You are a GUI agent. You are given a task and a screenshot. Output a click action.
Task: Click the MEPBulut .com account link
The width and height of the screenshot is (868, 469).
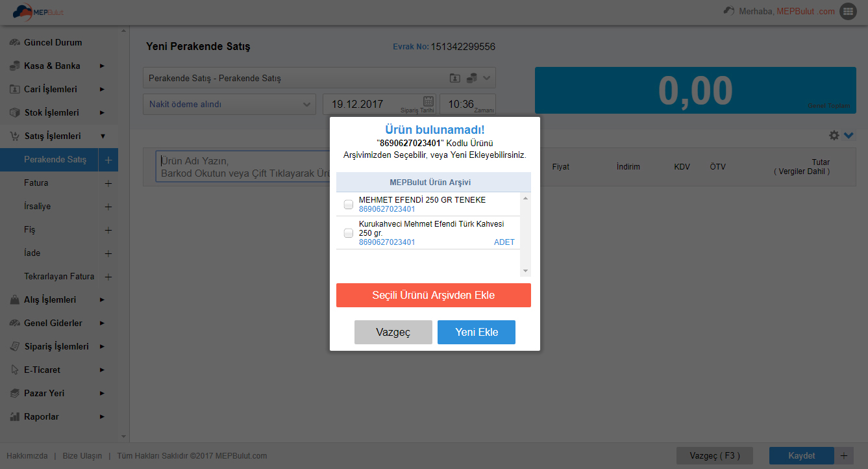806,11
